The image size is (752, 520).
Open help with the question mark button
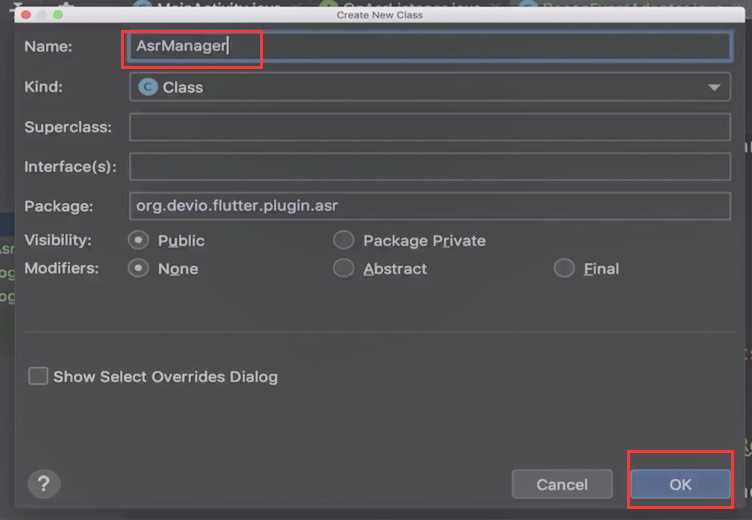pyautogui.click(x=44, y=484)
